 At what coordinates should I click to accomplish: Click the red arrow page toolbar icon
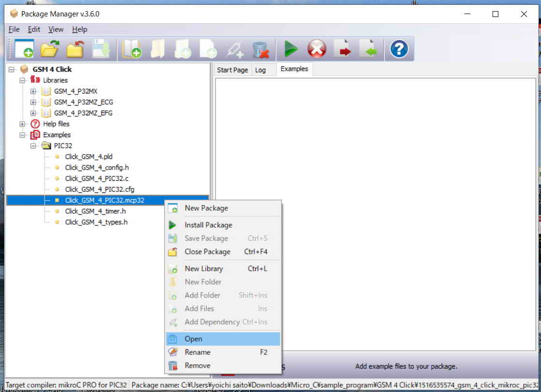click(x=343, y=49)
